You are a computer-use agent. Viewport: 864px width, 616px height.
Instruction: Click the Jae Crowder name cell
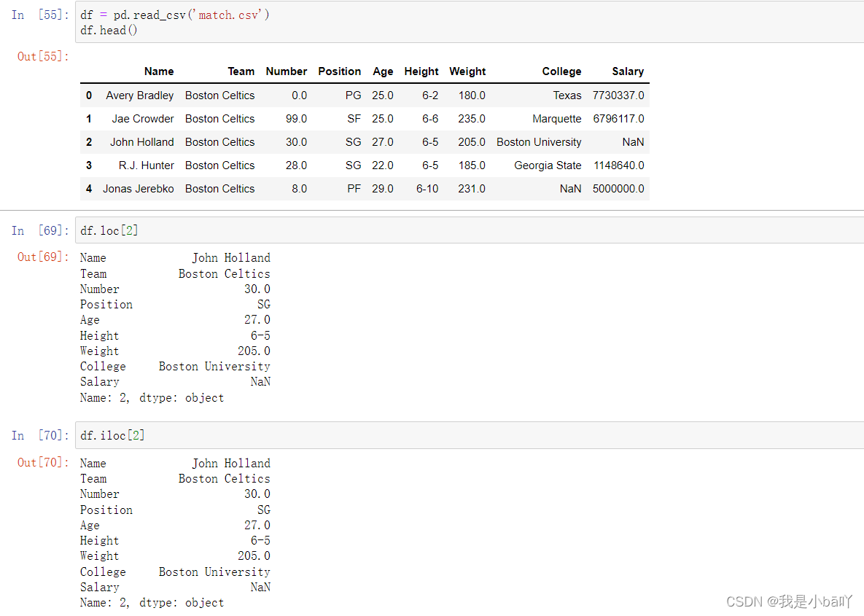[x=143, y=118]
